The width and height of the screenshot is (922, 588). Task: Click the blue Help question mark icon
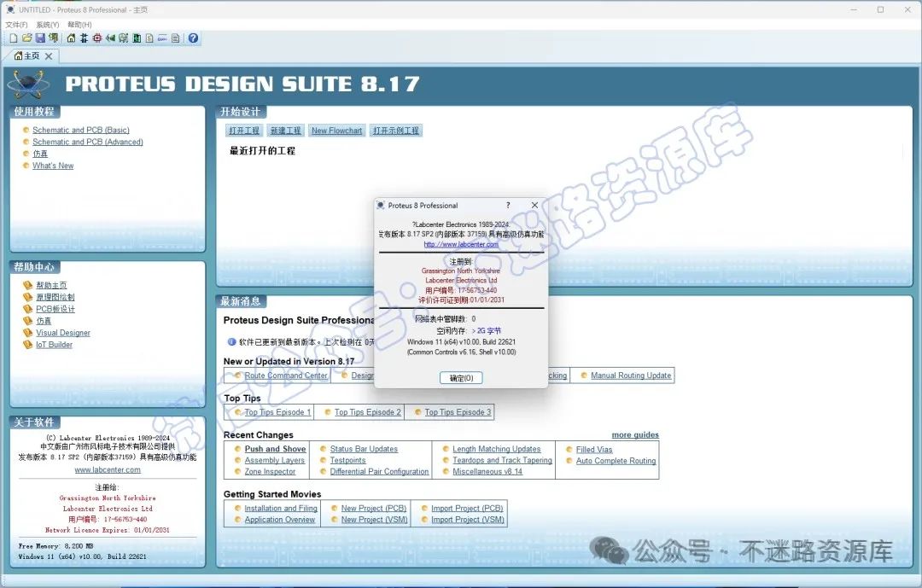[x=193, y=38]
